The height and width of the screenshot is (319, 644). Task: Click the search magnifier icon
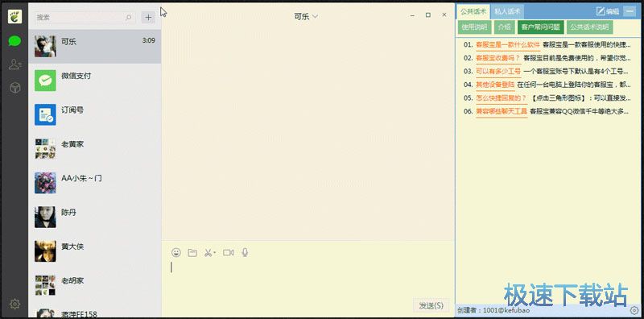129,17
